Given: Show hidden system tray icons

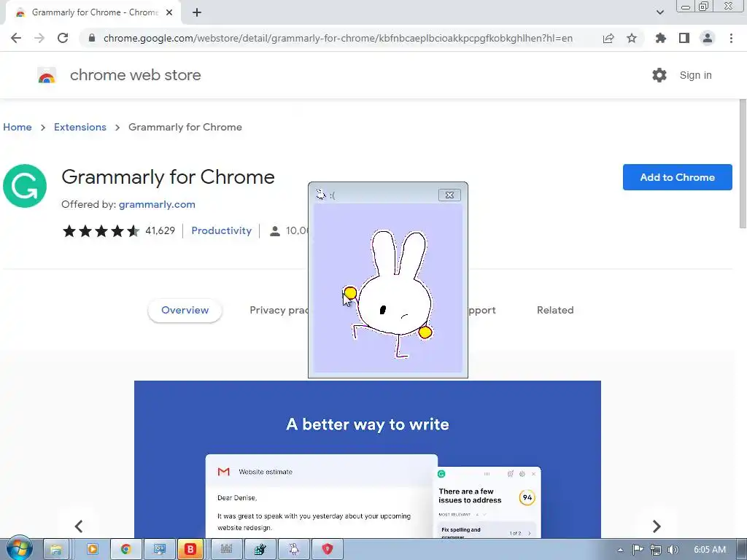Looking at the screenshot, I should click(620, 550).
